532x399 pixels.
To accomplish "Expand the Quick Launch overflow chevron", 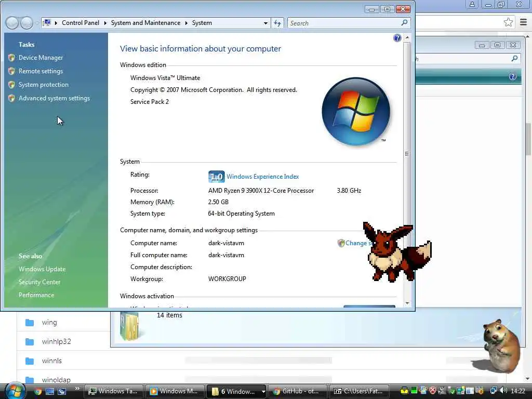I will (77, 389).
